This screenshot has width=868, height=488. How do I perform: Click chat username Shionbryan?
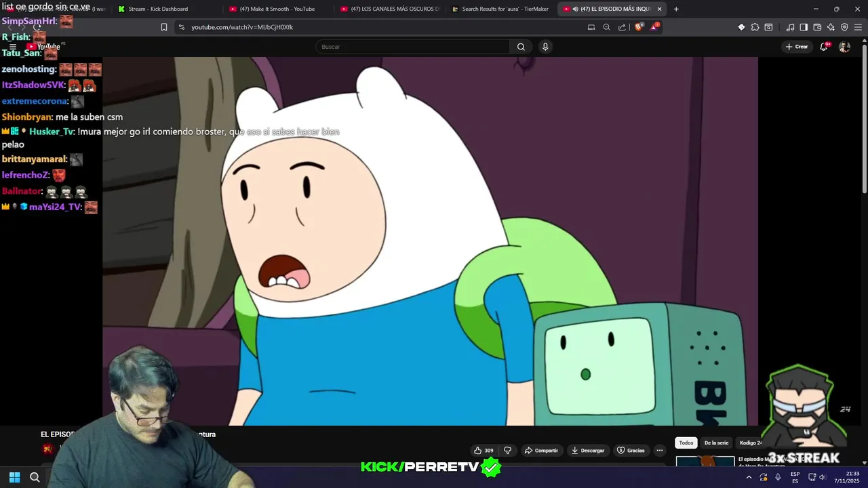tap(26, 117)
